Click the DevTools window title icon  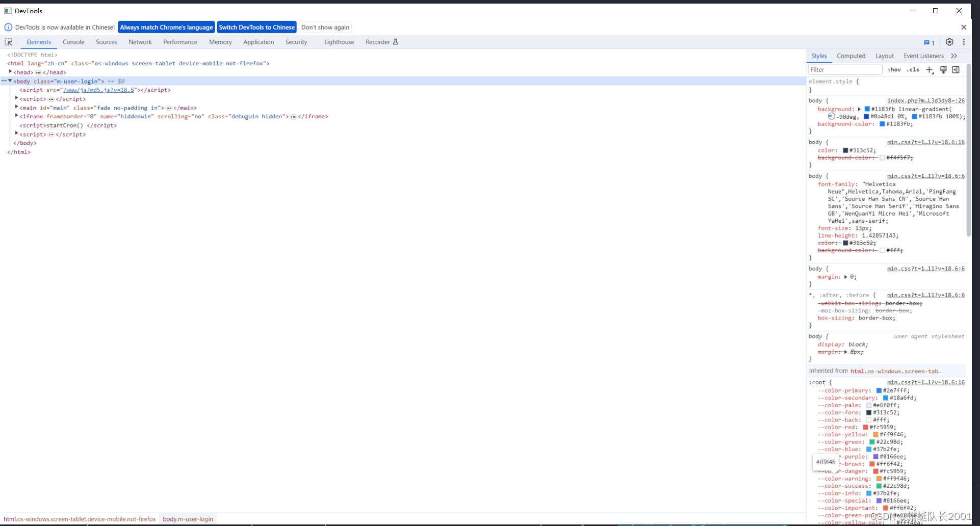[8, 11]
